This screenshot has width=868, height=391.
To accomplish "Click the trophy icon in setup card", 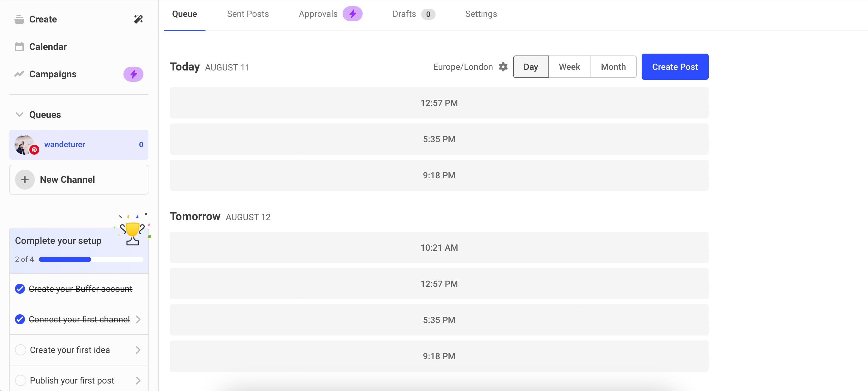I will click(x=133, y=233).
